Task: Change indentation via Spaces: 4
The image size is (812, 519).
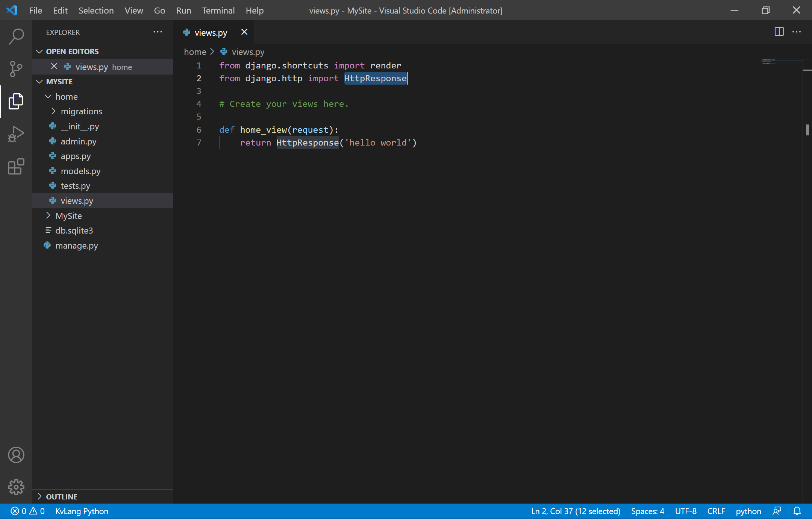Action: [647, 511]
